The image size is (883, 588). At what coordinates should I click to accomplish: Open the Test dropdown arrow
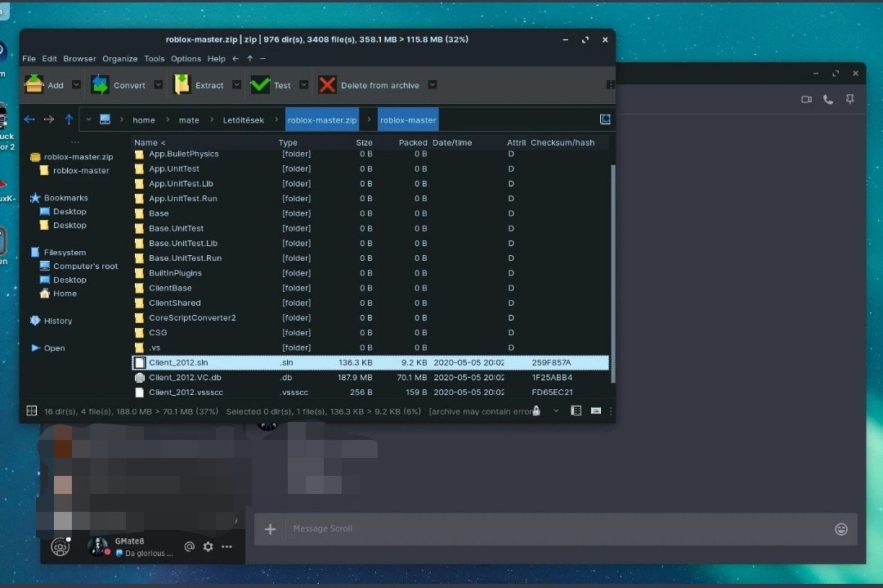(x=303, y=84)
